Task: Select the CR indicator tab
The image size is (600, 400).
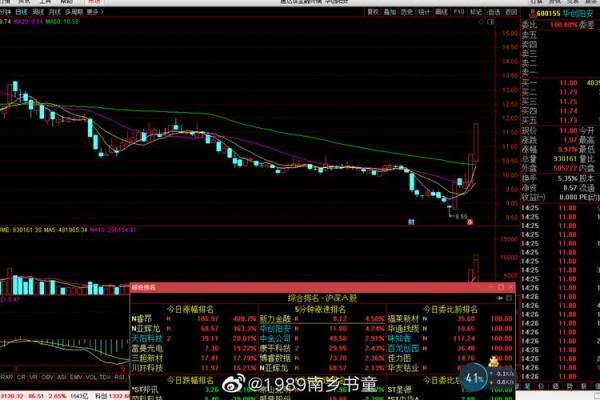Action: 21,377
